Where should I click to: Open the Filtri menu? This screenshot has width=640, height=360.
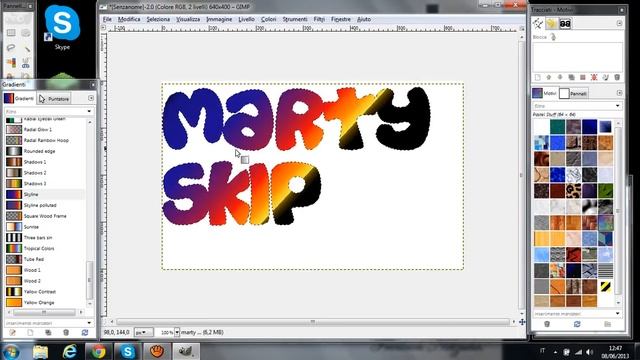click(x=319, y=19)
